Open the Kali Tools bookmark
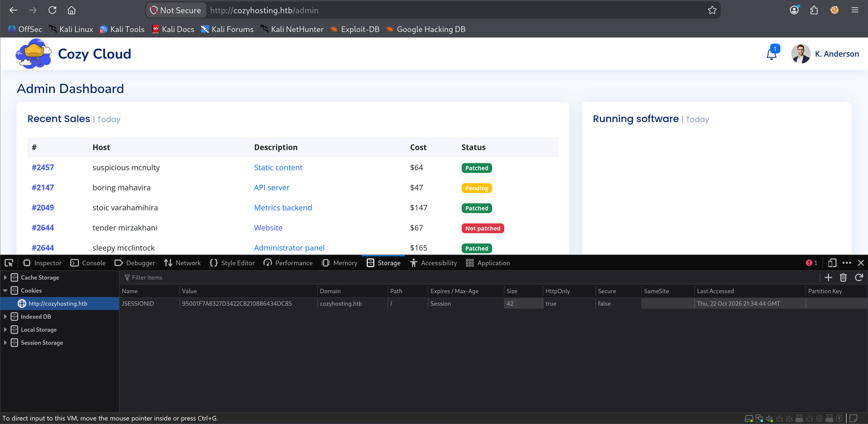This screenshot has height=424, width=868. [x=122, y=29]
